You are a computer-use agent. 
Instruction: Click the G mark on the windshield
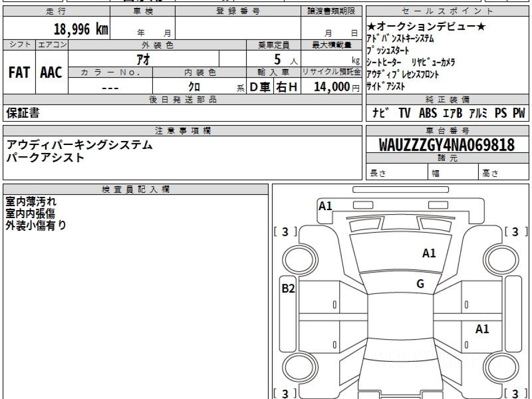coord(420,284)
